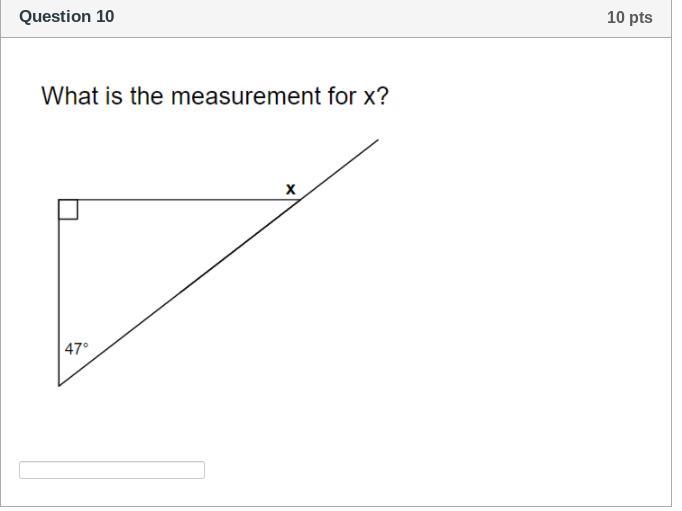
Task: Click the triangle's bottom vertex
Action: (59, 385)
